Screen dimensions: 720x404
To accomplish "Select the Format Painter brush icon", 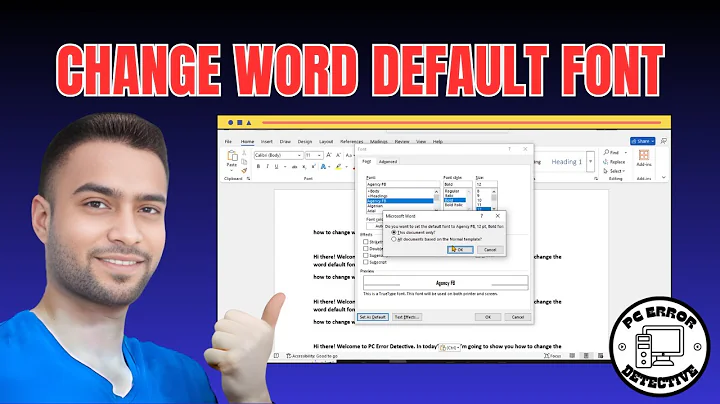I will (244, 170).
